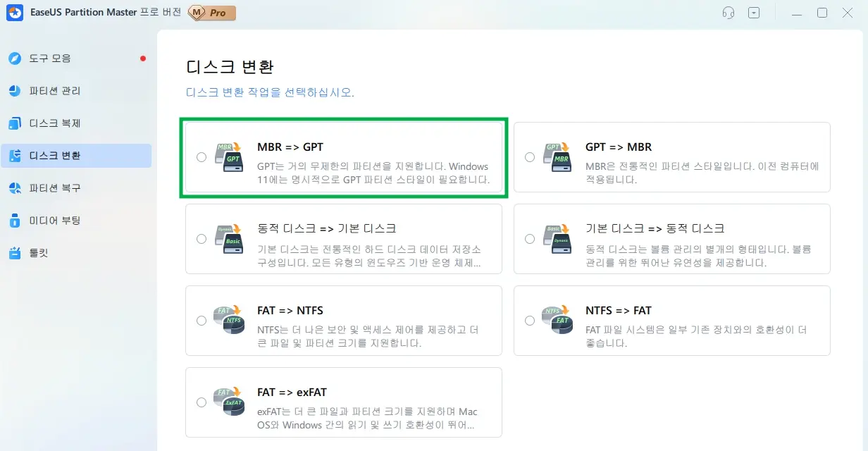
Task: Open the dropdown arrow next to the headset icon
Action: point(754,13)
